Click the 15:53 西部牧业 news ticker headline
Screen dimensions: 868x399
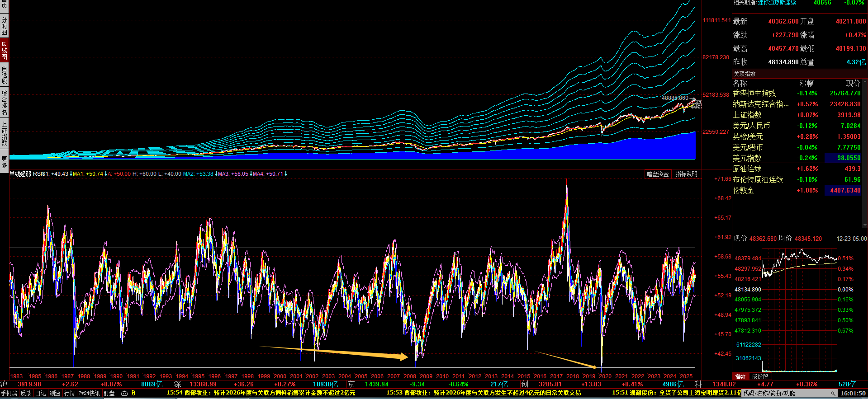[484, 393]
